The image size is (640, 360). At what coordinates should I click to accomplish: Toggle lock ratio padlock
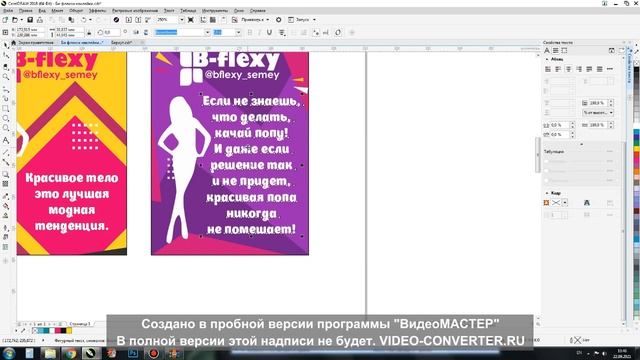tap(89, 32)
